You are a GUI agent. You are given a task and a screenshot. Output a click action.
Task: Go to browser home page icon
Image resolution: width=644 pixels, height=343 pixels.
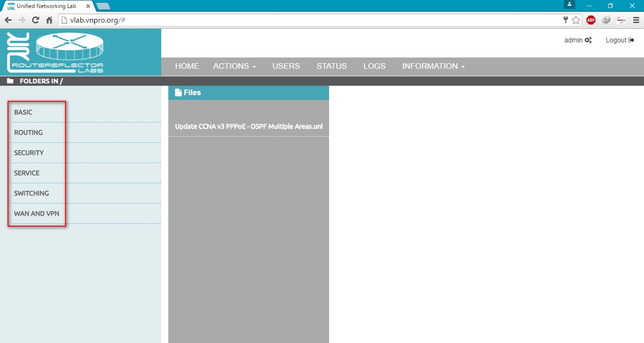tap(49, 20)
